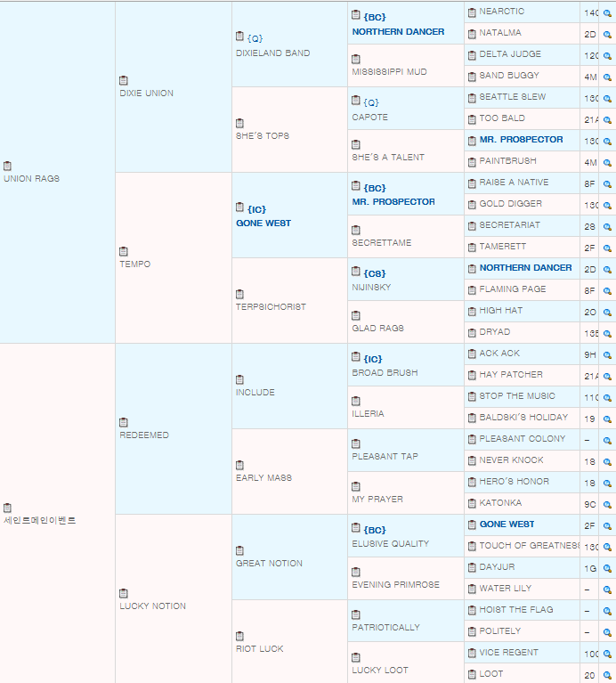Select HAY PATCHER ancestor
Screen dimensions: 616x683
pyautogui.click(x=511, y=375)
